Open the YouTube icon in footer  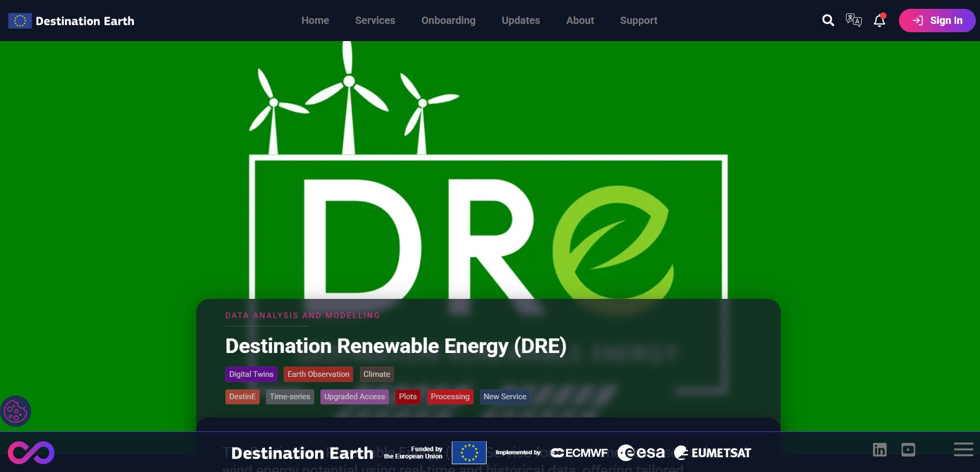pos(908,450)
